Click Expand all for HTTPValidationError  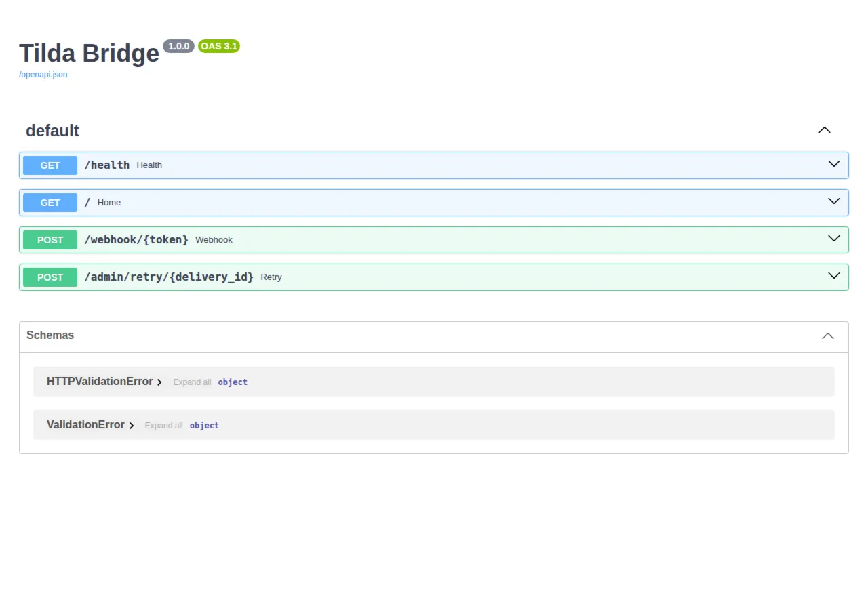(x=192, y=382)
